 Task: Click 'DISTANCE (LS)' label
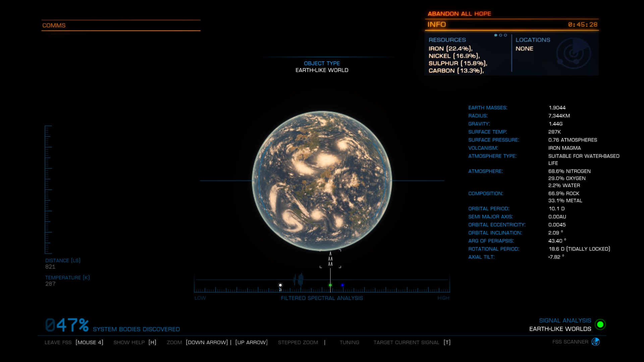pos(63,260)
